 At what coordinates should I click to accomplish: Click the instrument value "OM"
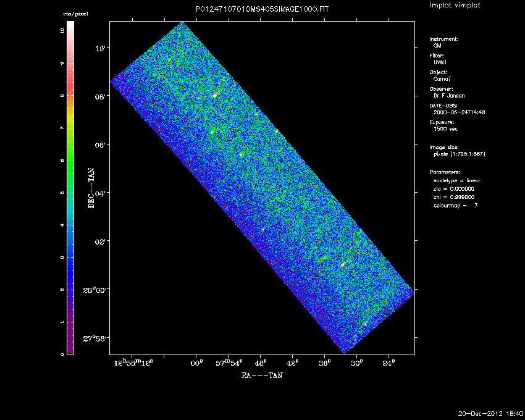(x=437, y=46)
